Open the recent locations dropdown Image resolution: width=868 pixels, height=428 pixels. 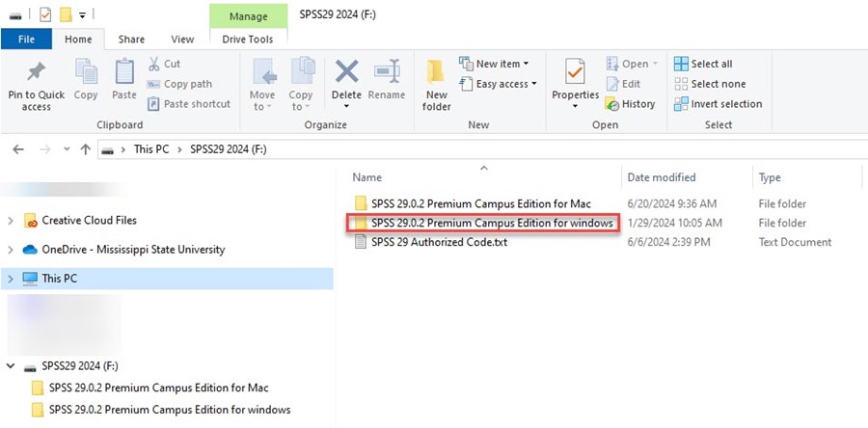coord(67,149)
